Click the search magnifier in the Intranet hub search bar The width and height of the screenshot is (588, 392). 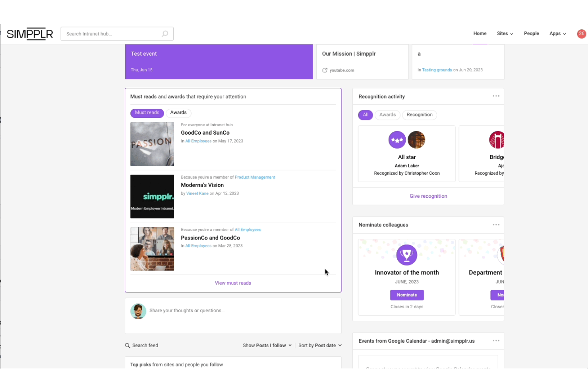pyautogui.click(x=164, y=34)
